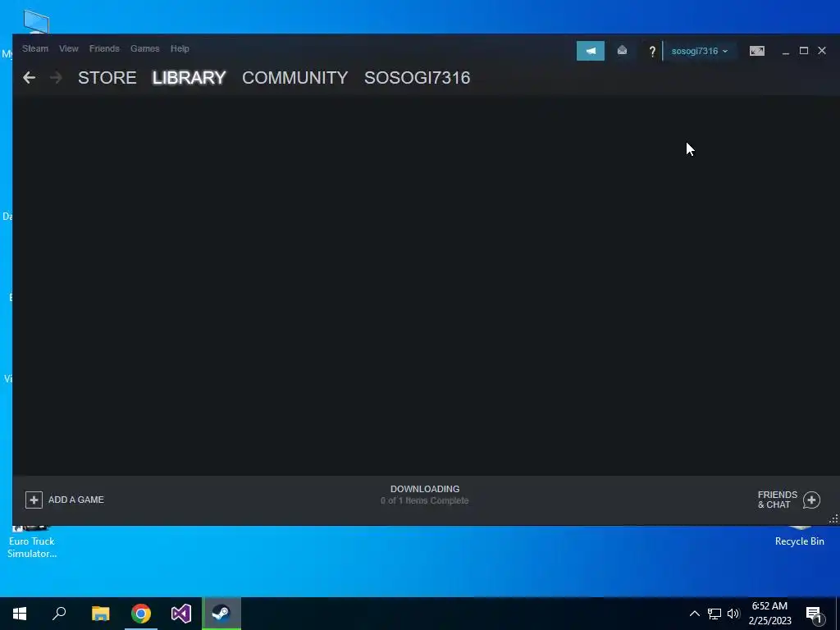Screen dimensions: 840x630
Task: Click the network tray icon
Action: 714,614
